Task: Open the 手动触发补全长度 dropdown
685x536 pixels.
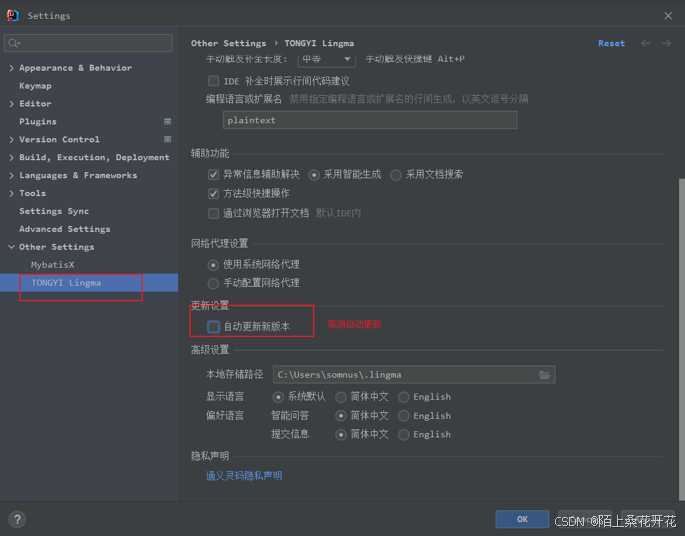Action: coord(327,59)
